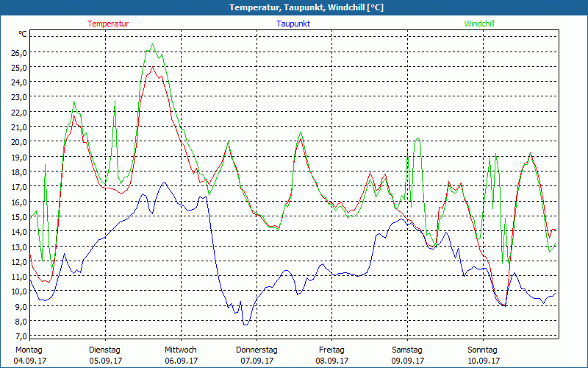Click the highest green Windchill peak on Tuesday

pyautogui.click(x=152, y=44)
